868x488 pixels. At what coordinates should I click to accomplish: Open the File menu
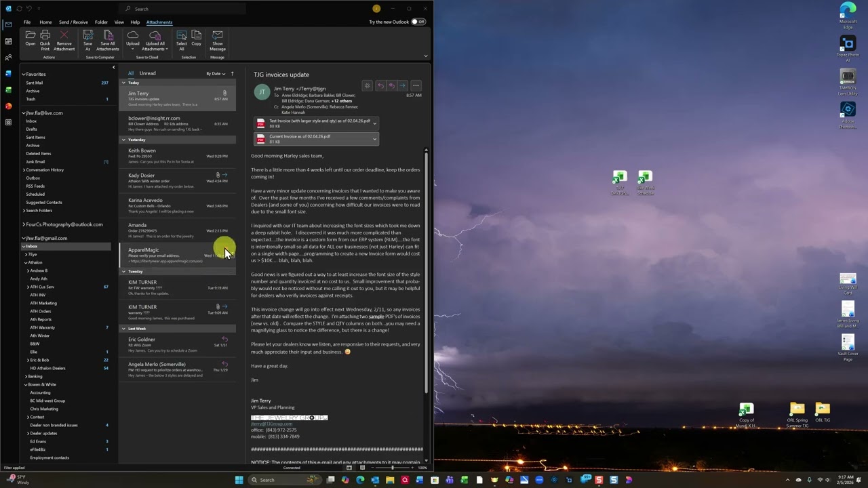coord(27,22)
